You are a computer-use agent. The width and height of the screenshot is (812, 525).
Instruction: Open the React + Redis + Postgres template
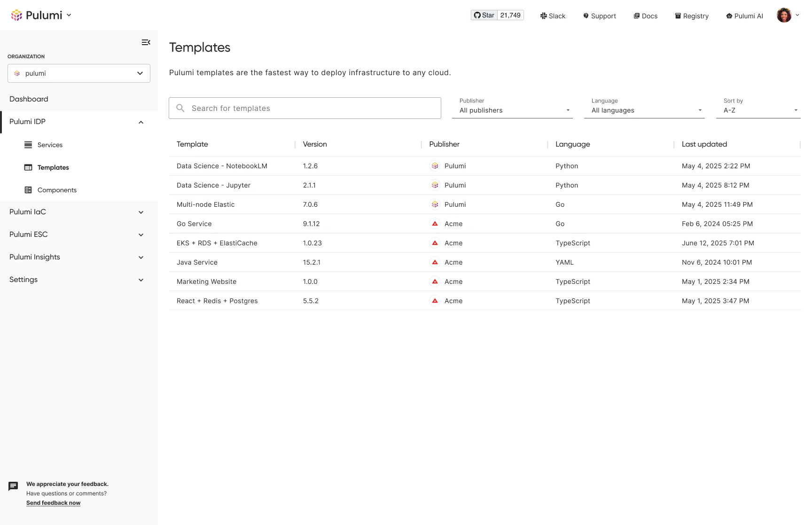[217, 301]
